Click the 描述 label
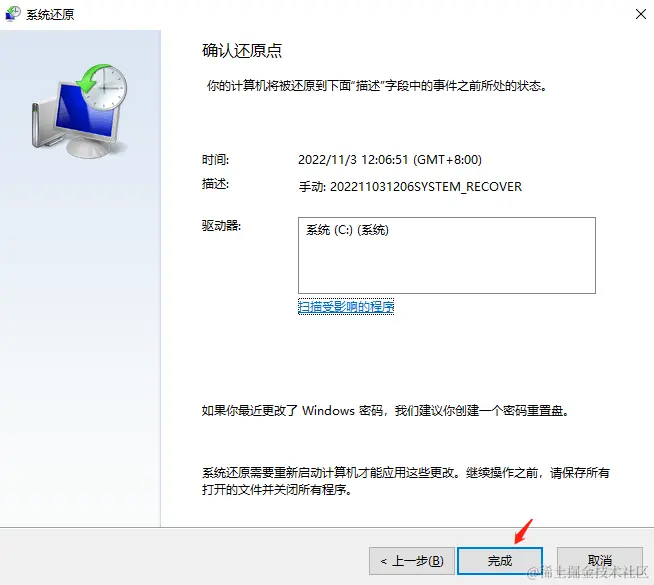The height and width of the screenshot is (585, 654). [215, 183]
